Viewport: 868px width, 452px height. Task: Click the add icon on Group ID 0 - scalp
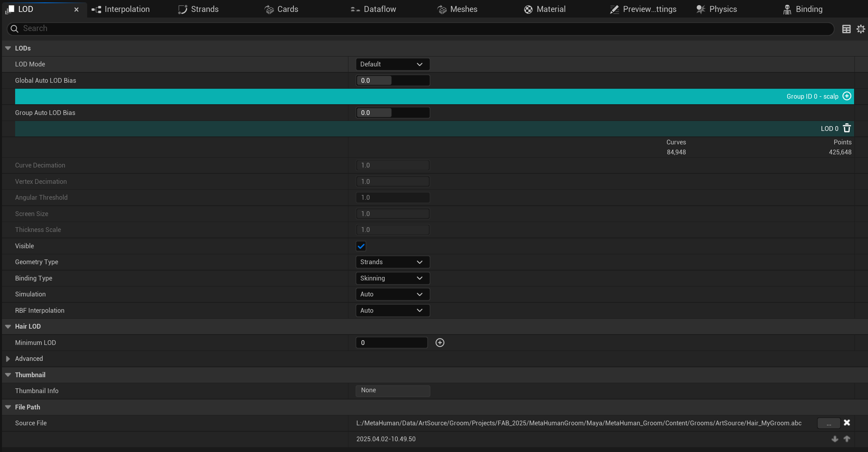point(847,96)
